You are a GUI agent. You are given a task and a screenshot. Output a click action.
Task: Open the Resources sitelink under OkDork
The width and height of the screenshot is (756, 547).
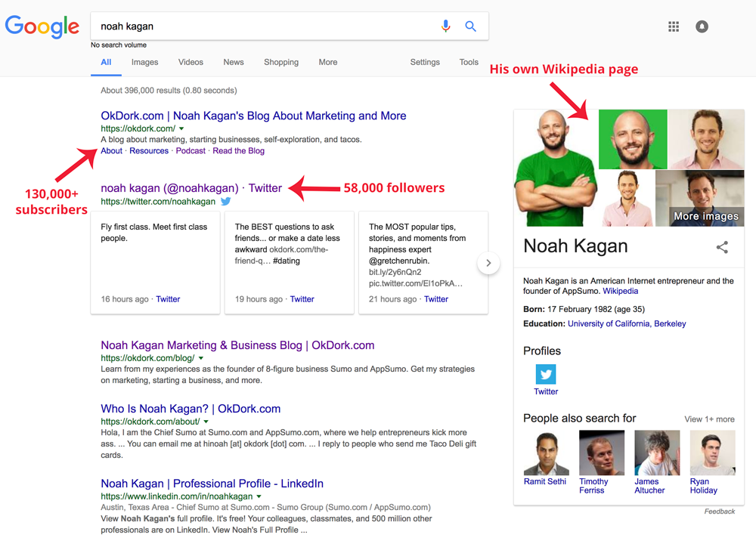click(149, 151)
